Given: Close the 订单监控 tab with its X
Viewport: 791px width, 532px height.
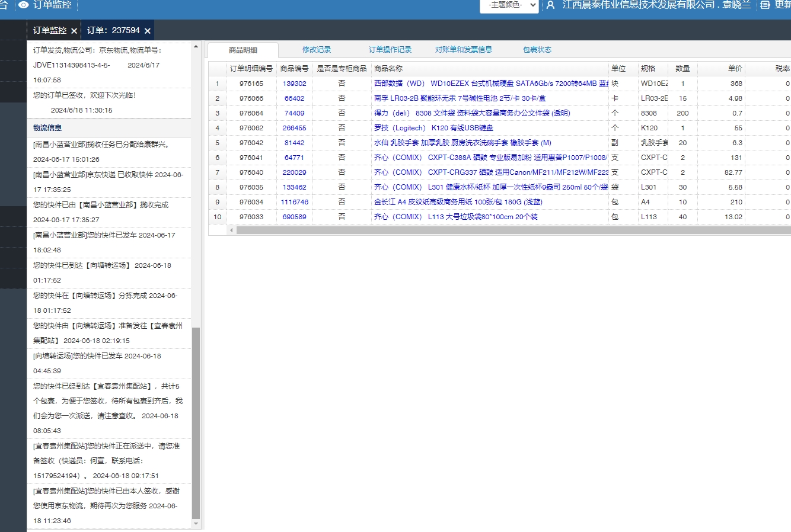Looking at the screenshot, I should 74,31.
